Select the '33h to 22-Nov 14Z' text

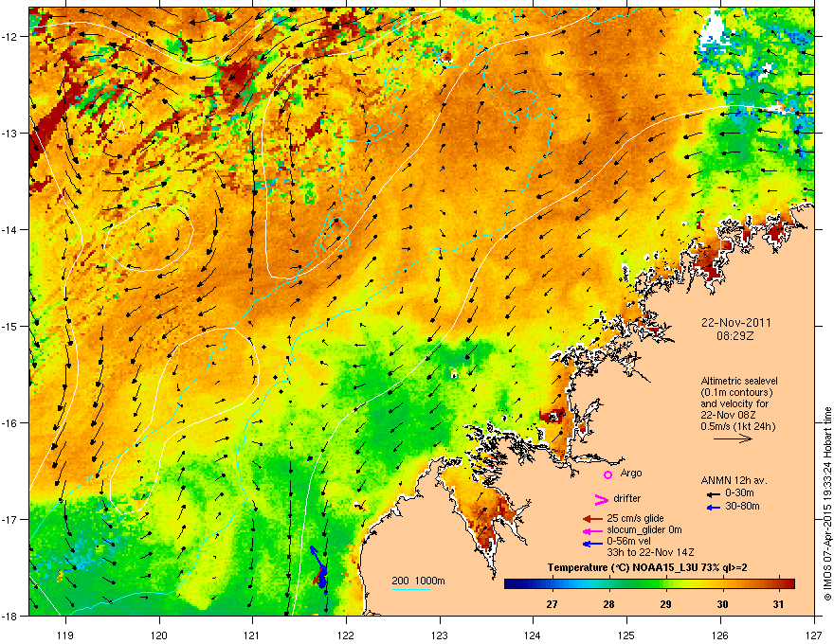click(650, 552)
